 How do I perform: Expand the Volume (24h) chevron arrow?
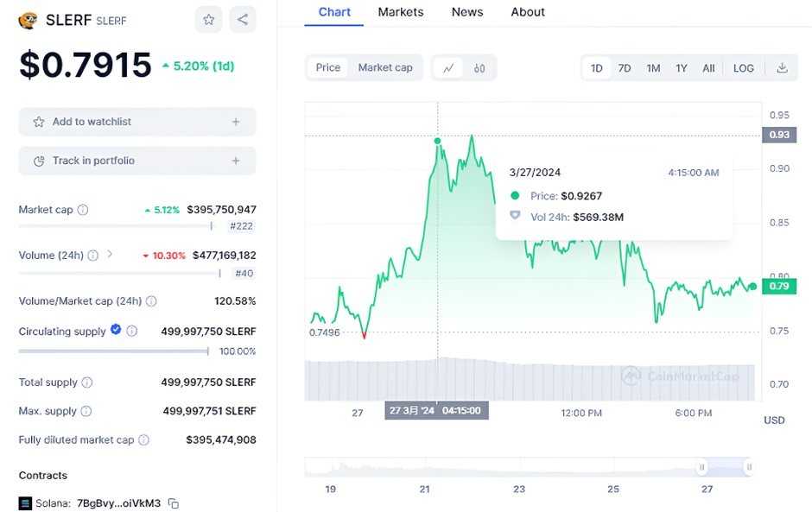[110, 255]
